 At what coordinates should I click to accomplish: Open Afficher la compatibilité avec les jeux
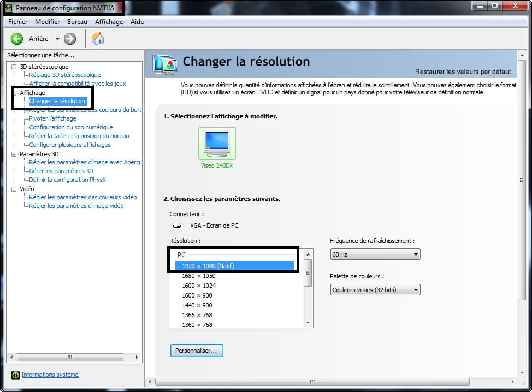click(78, 84)
